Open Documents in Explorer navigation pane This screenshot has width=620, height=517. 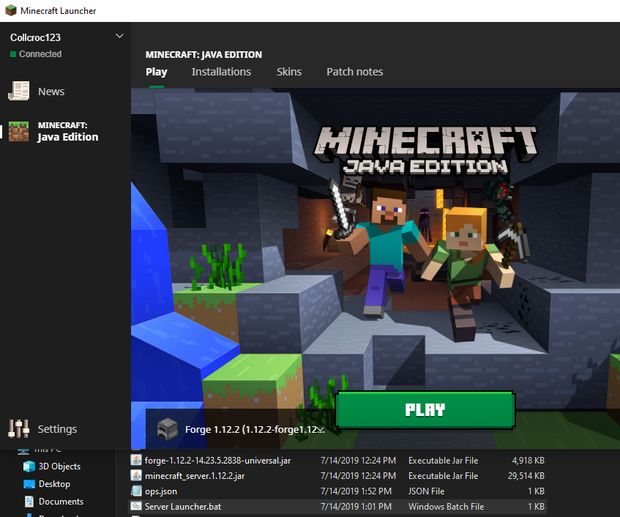pyautogui.click(x=61, y=502)
